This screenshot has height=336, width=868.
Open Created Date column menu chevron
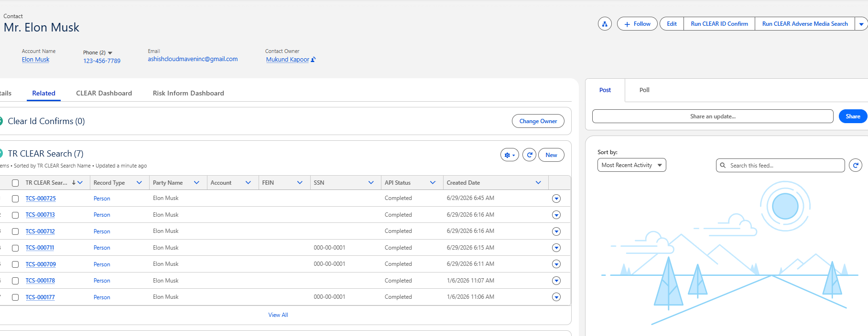pos(538,183)
